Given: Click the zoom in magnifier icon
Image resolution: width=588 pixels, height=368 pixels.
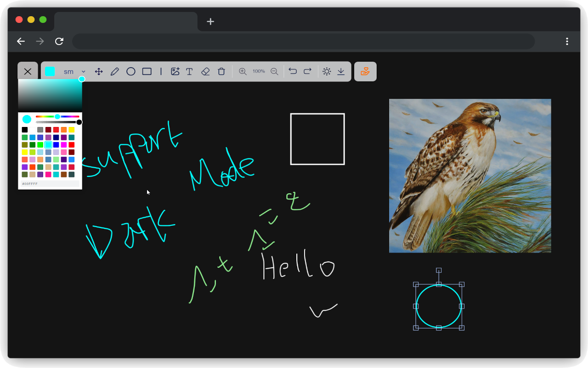Looking at the screenshot, I should 243,71.
